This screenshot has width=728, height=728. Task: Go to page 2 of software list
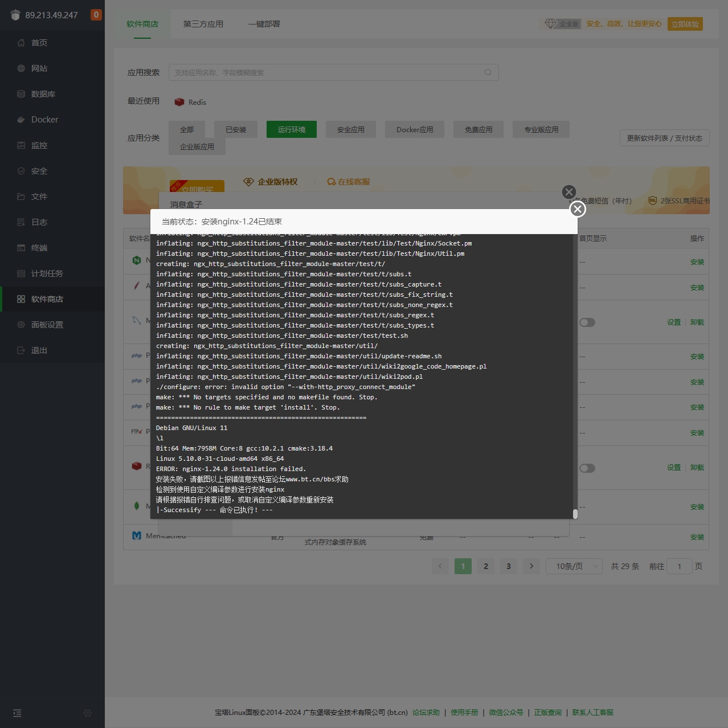(486, 566)
